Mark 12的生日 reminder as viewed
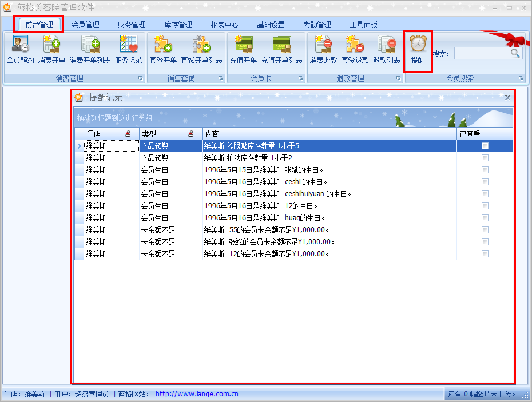The image size is (532, 402). point(485,206)
